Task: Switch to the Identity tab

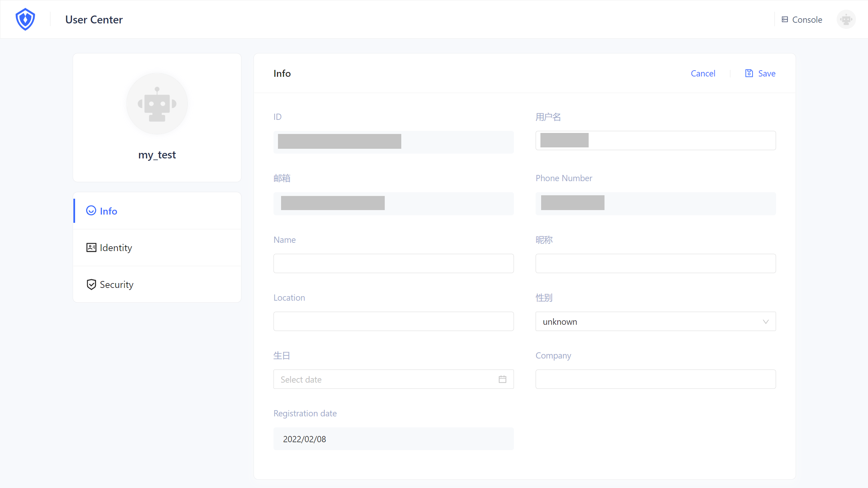Action: pyautogui.click(x=116, y=248)
